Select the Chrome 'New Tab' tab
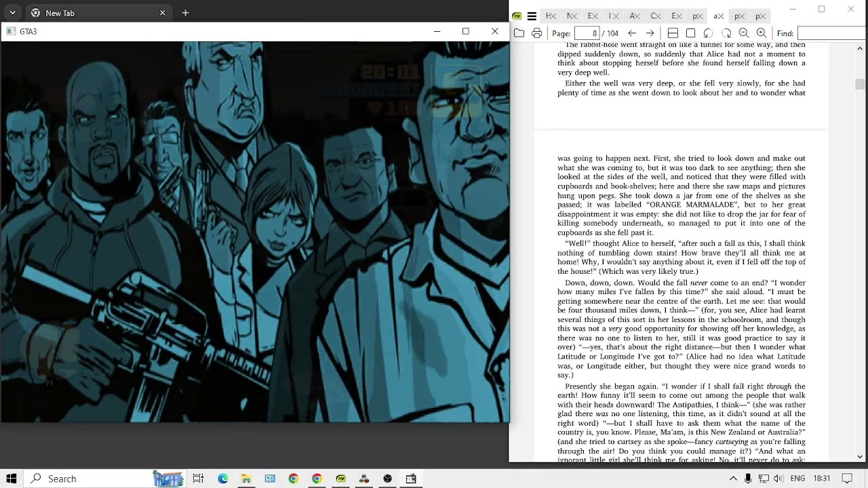Image resolution: width=868 pixels, height=488 pixels. pos(98,13)
